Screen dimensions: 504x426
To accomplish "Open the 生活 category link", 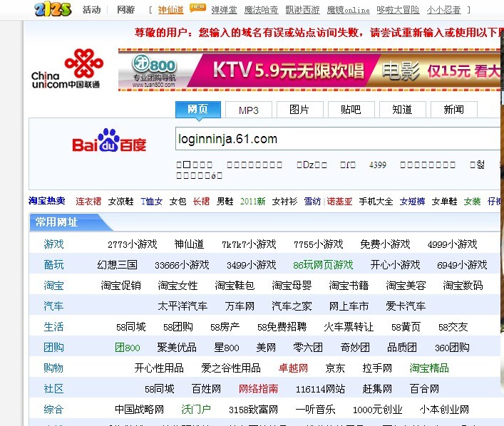I will (53, 327).
